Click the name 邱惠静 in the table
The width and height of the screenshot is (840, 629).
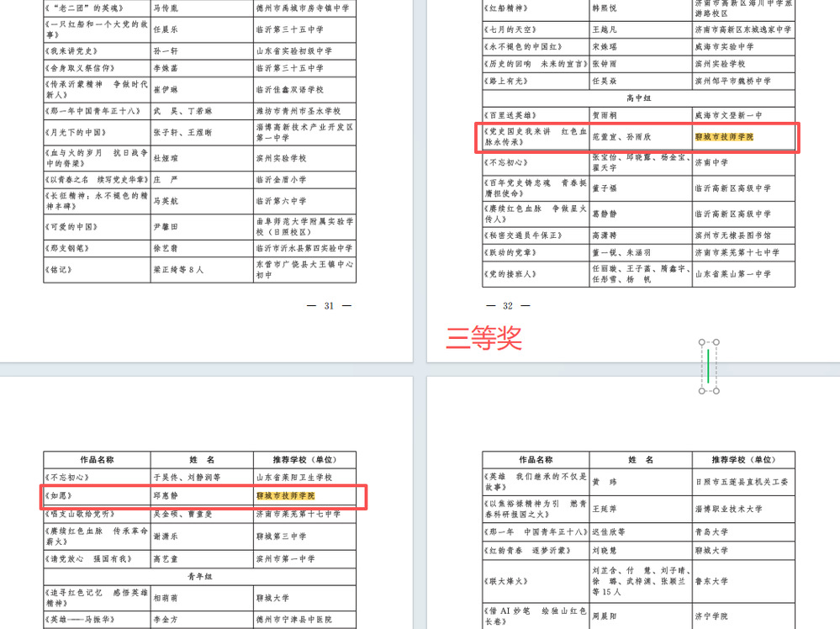(167, 496)
